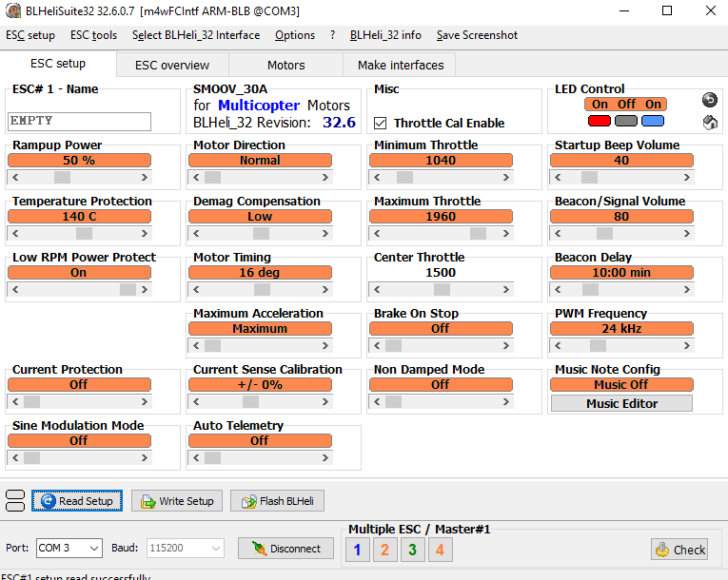
Task: Open the ESC setup menu in menu bar
Action: 30,35
